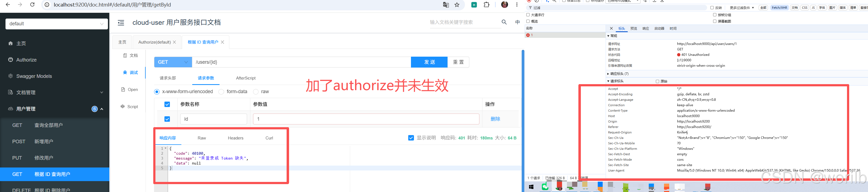Open Raw response tab

point(202,138)
